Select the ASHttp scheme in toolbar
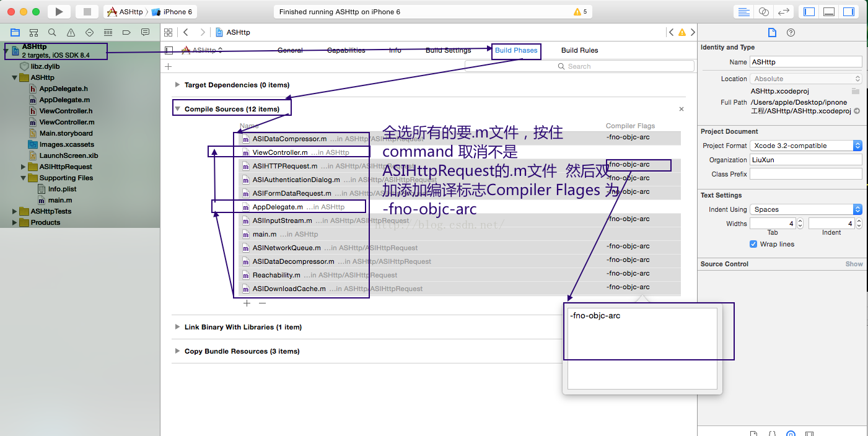Screen dimensions: 868x436 (x=125, y=12)
